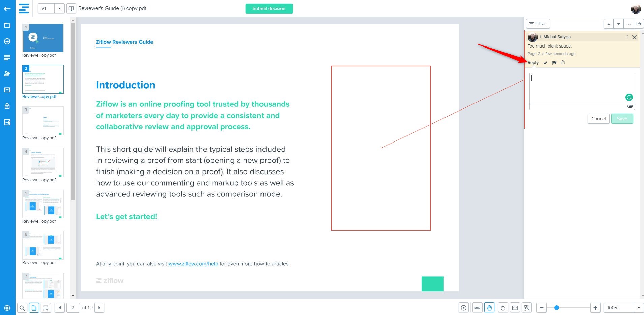Expand the 100% zoom level dropdown

(638, 308)
